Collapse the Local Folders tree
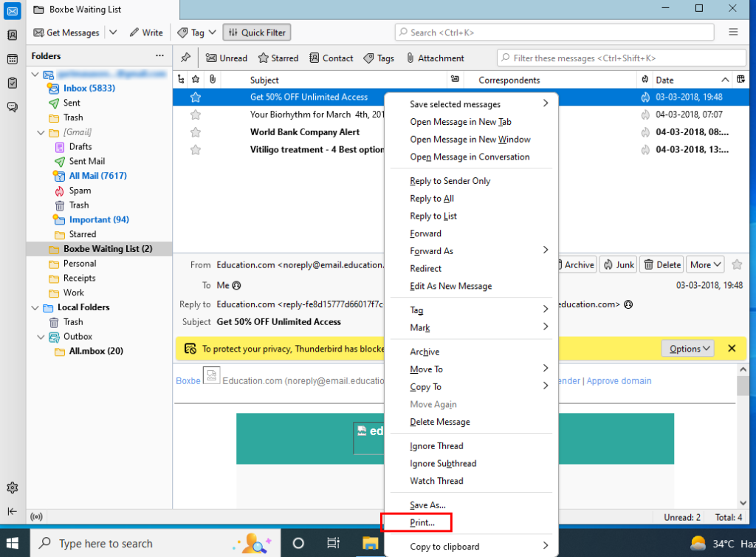Screen dimensions: 756x557 pos(35,307)
